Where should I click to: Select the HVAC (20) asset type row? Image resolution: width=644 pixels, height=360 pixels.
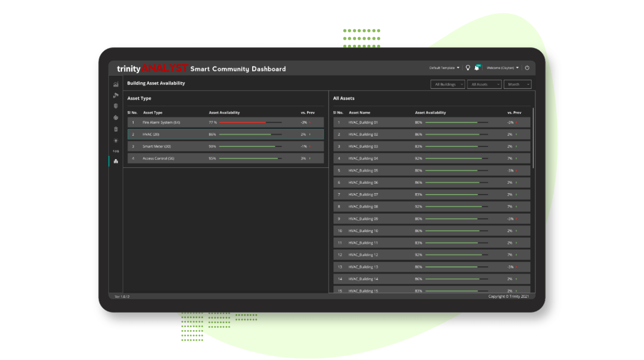[x=225, y=134]
